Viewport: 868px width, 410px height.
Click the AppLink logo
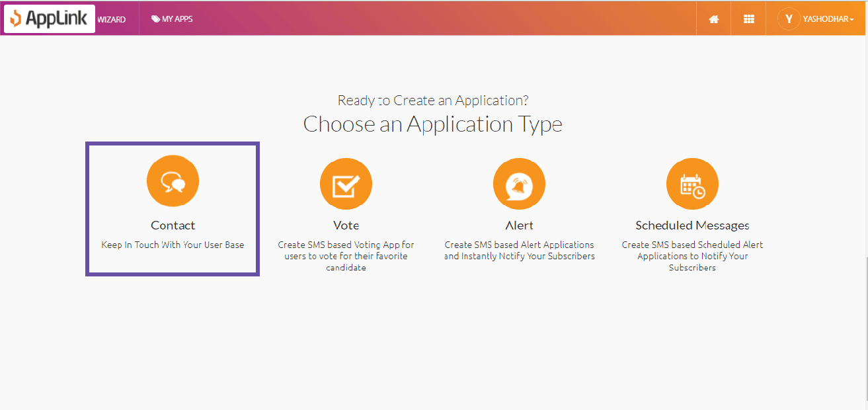50,19
